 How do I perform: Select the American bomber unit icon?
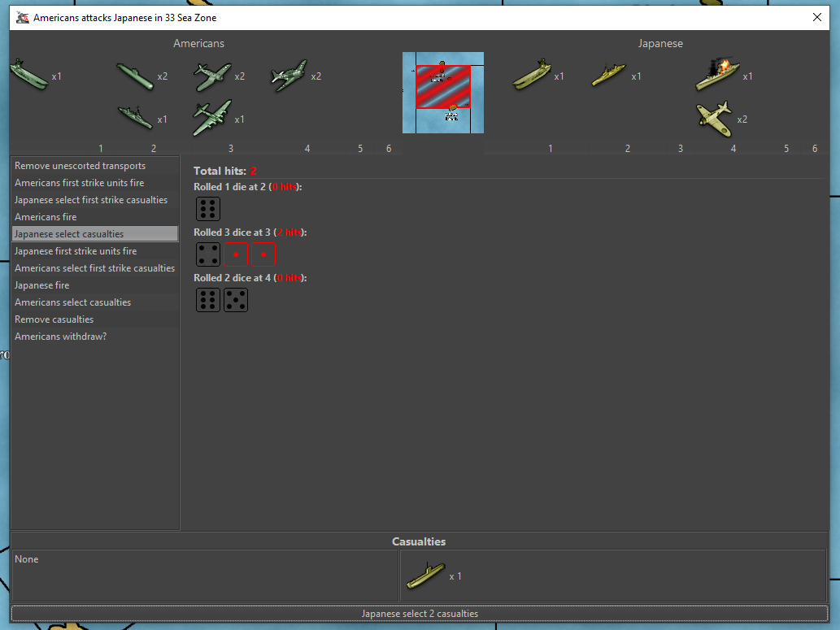point(211,119)
